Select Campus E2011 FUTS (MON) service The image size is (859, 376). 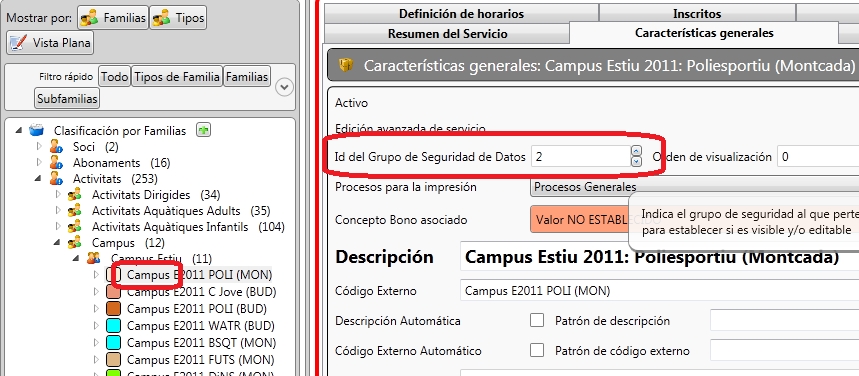201,360
